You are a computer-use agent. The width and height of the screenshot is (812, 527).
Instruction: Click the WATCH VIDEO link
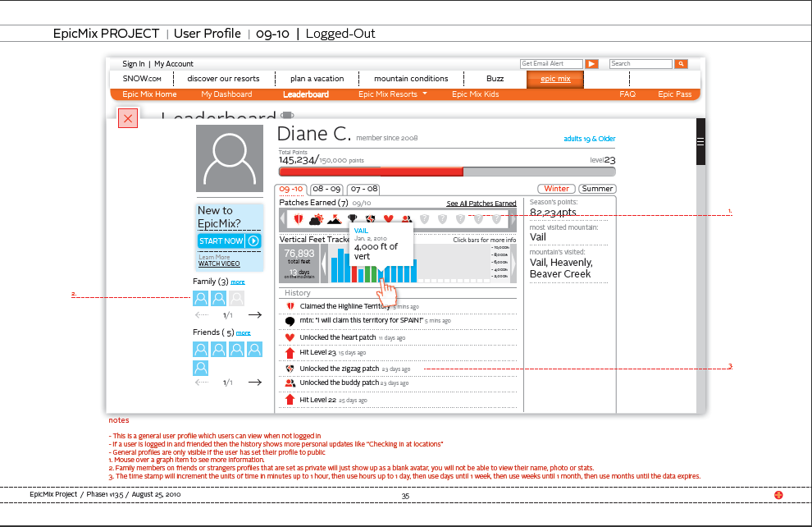pos(219,263)
